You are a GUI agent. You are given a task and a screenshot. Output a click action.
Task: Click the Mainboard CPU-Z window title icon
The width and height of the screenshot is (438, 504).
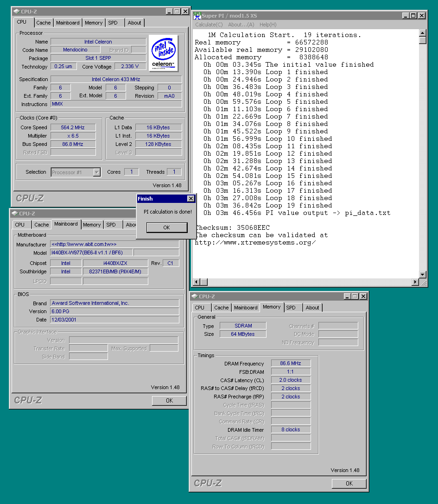point(15,214)
